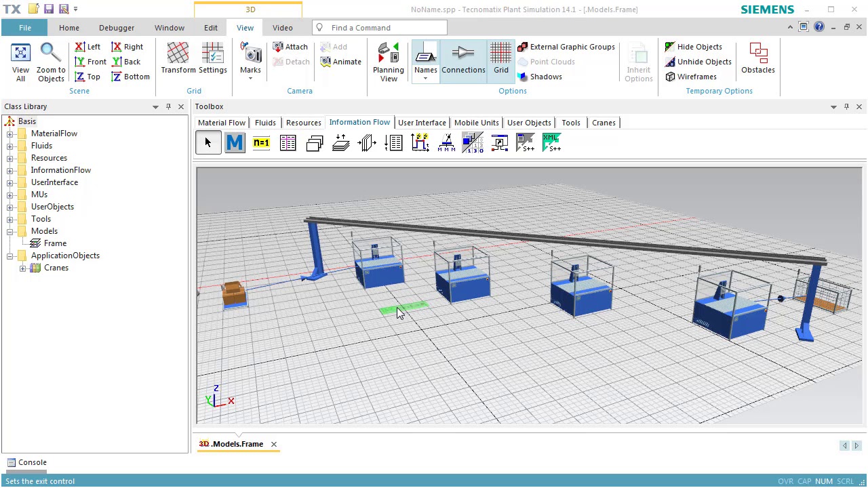Open the Names dropdown
The height and width of the screenshot is (488, 868).
[x=425, y=79]
